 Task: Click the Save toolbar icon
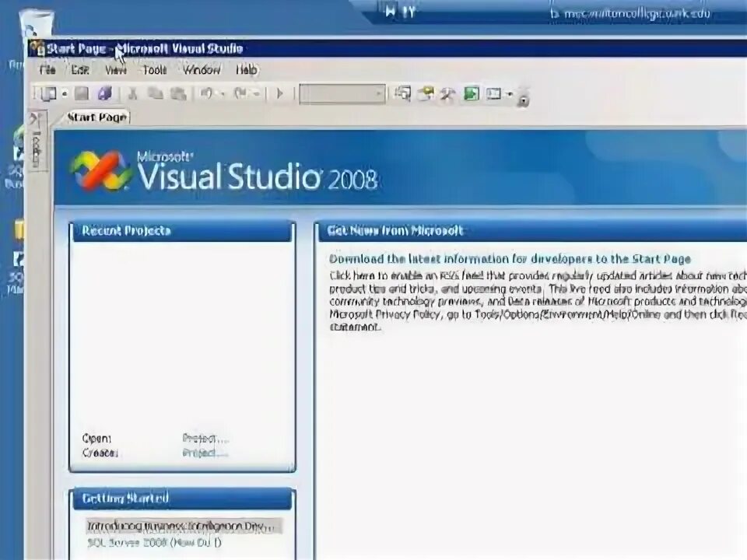coord(82,93)
